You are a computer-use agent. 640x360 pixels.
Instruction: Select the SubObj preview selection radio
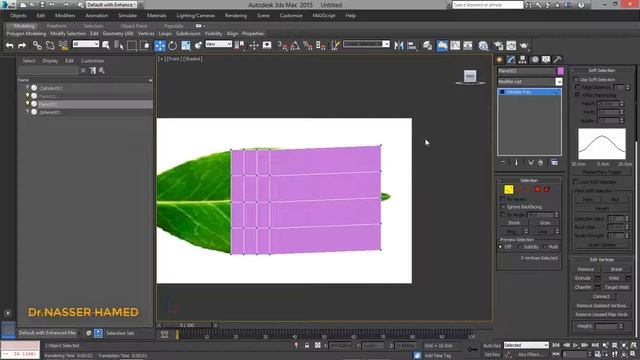coord(520,247)
